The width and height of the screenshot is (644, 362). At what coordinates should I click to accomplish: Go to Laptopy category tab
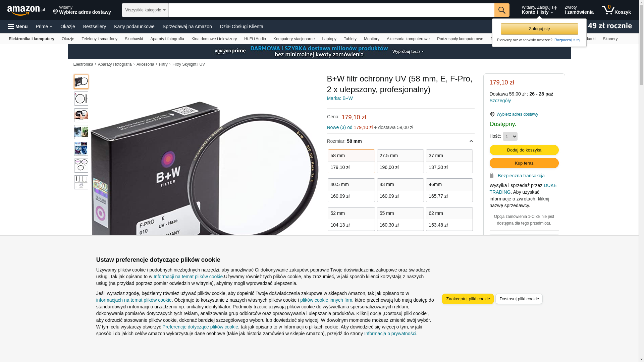(329, 39)
